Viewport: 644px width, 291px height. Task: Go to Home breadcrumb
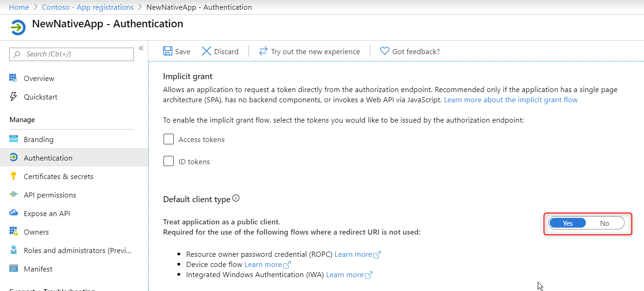coord(19,7)
